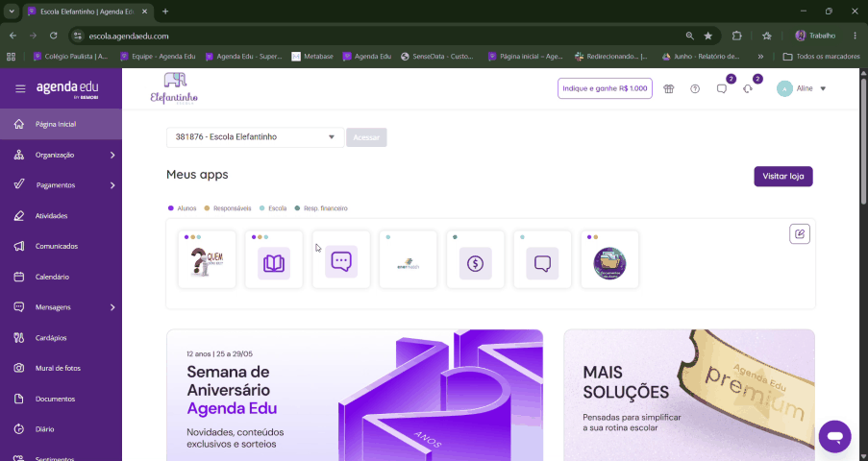
Task: Click the Resp. financeiro legend dot
Action: (x=297, y=208)
